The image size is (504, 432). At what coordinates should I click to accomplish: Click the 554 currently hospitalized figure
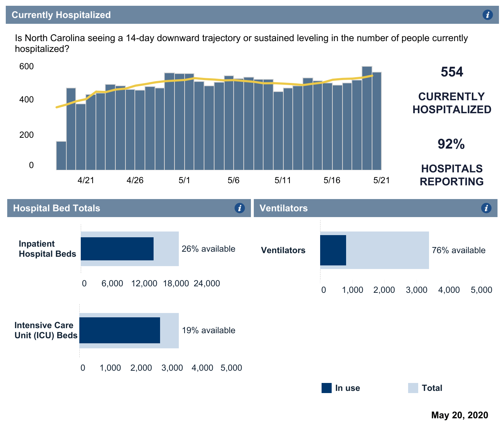pyautogui.click(x=452, y=72)
